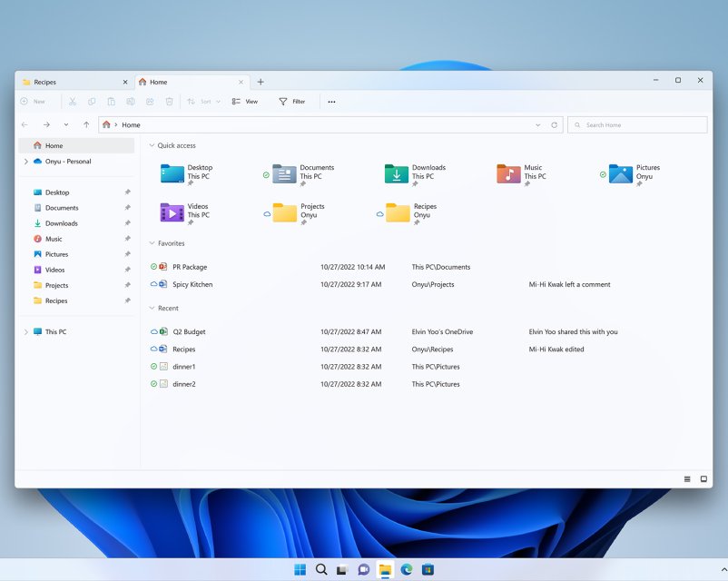
Task: Close the Home tab
Action: point(241,83)
